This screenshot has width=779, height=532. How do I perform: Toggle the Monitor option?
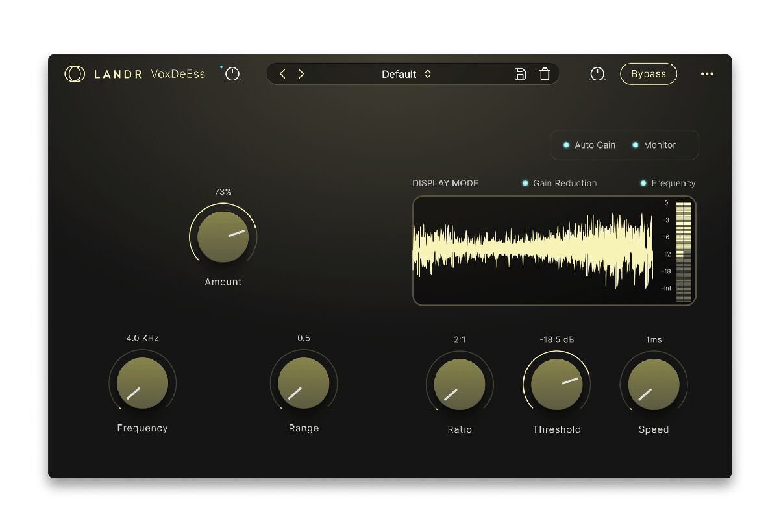click(x=654, y=145)
